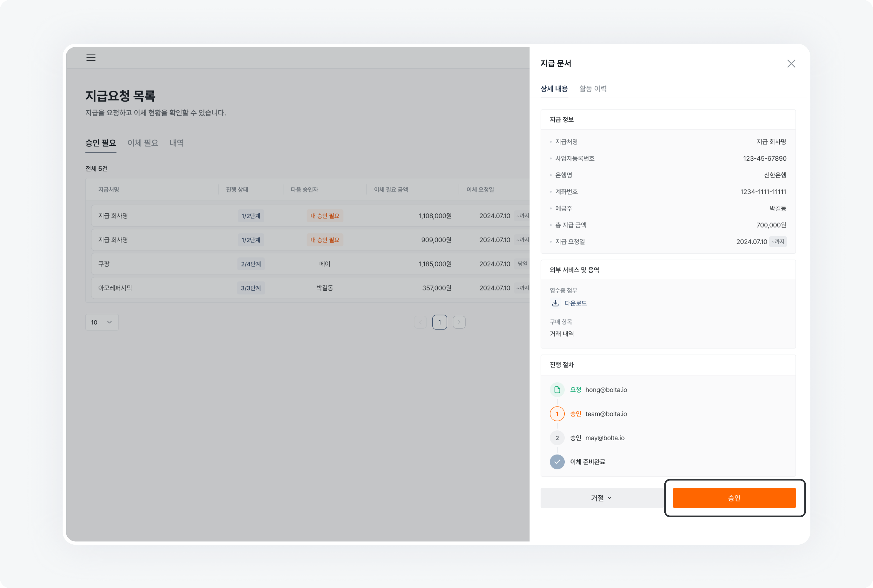Open the hamburger navigation menu
The height and width of the screenshot is (588, 873).
tap(91, 57)
